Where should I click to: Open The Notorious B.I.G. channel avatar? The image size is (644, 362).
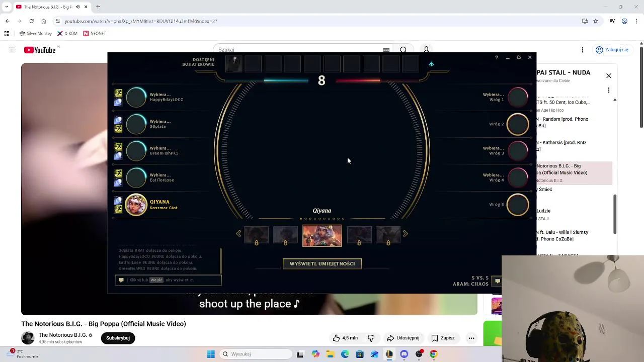tap(28, 338)
